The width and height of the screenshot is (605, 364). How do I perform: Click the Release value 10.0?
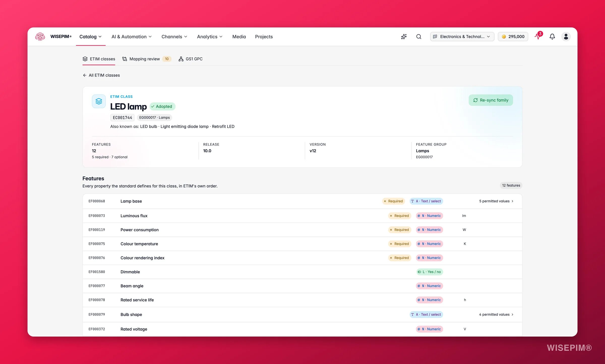[x=207, y=151]
